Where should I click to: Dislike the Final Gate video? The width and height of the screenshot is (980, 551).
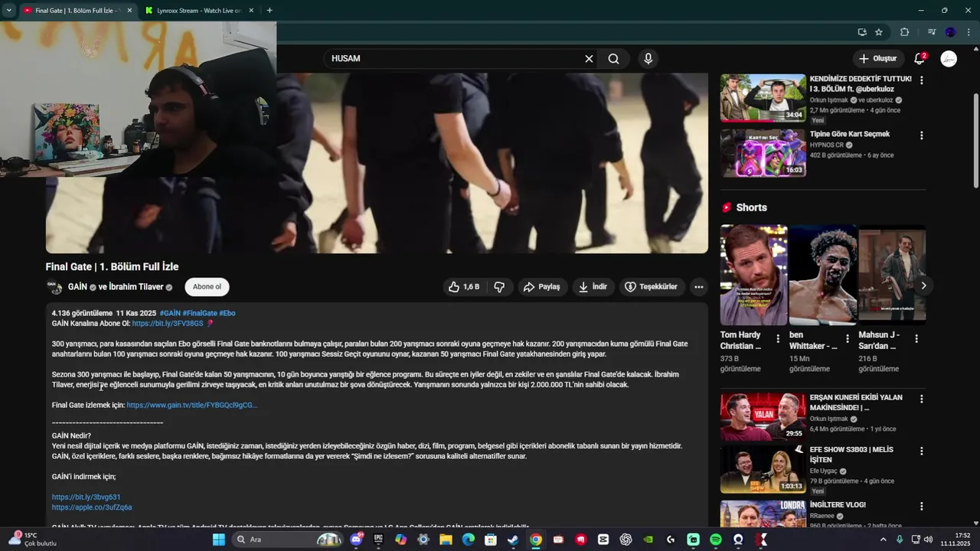point(499,287)
